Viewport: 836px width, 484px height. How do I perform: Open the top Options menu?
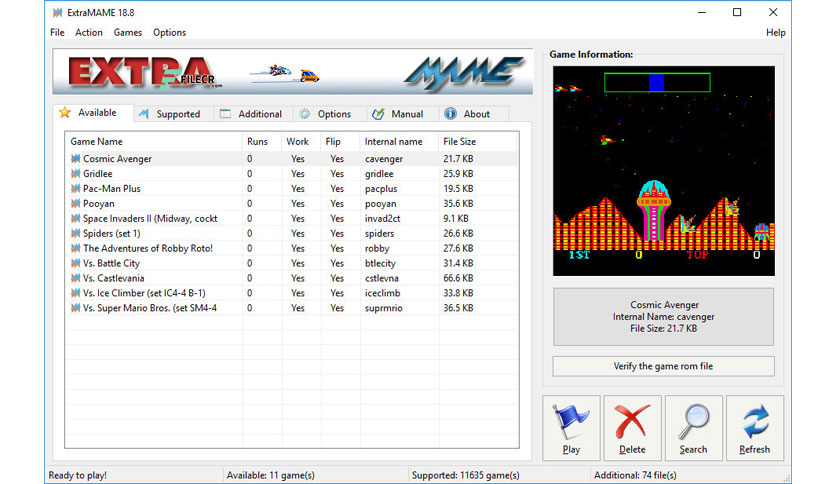(x=170, y=33)
